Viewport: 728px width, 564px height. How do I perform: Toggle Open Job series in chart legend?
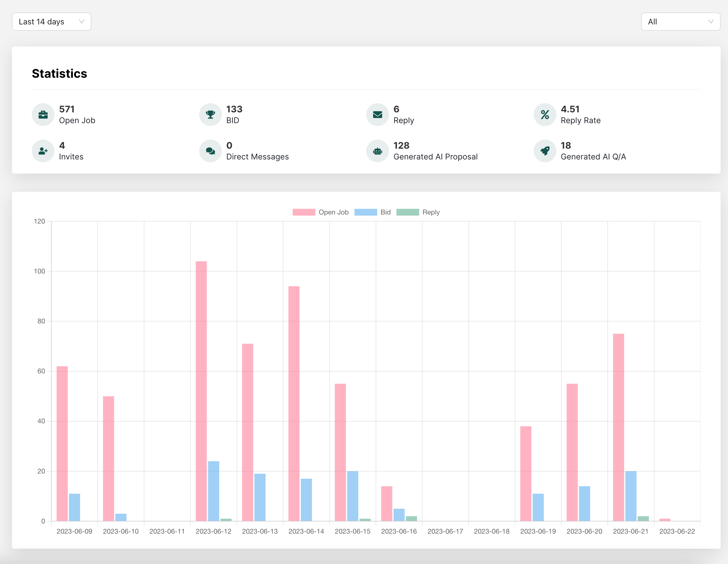click(333, 212)
